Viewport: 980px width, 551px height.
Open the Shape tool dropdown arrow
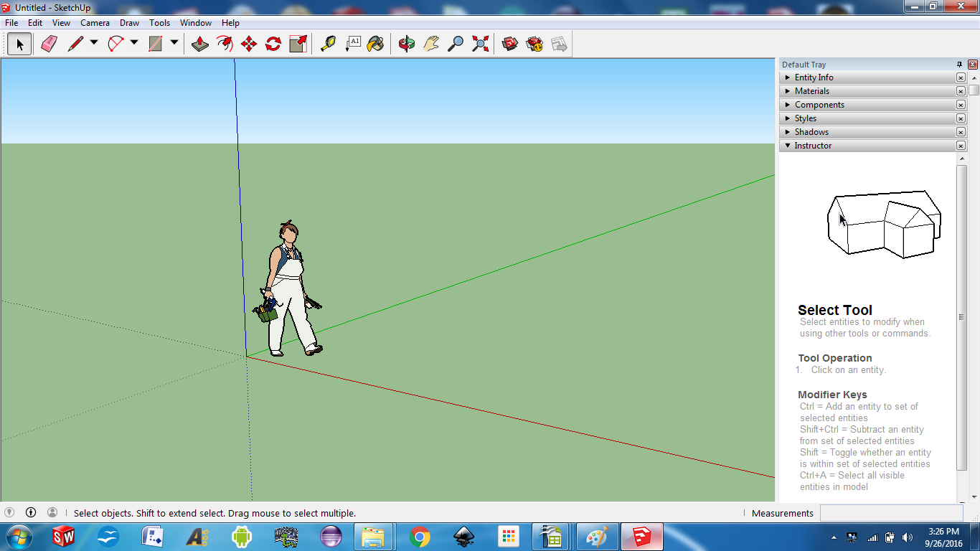tap(174, 43)
